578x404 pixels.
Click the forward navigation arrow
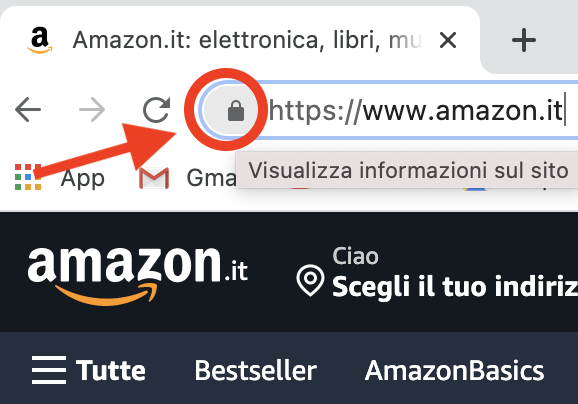(x=92, y=109)
